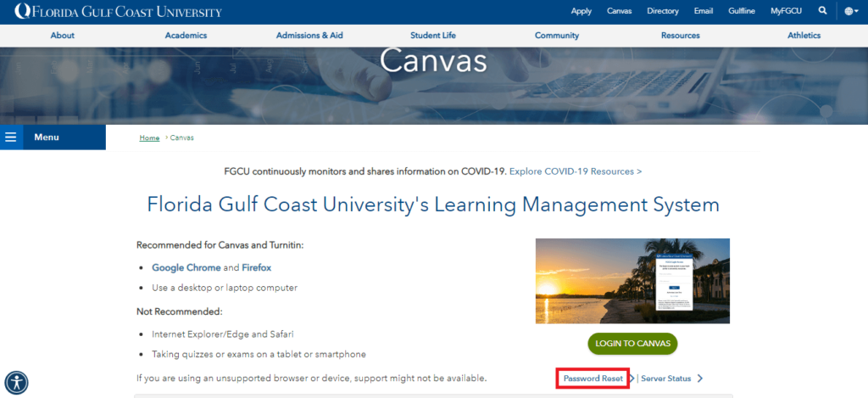Follow the Google Chrome link
Viewport: 868px width, 398px height.
pyautogui.click(x=186, y=267)
